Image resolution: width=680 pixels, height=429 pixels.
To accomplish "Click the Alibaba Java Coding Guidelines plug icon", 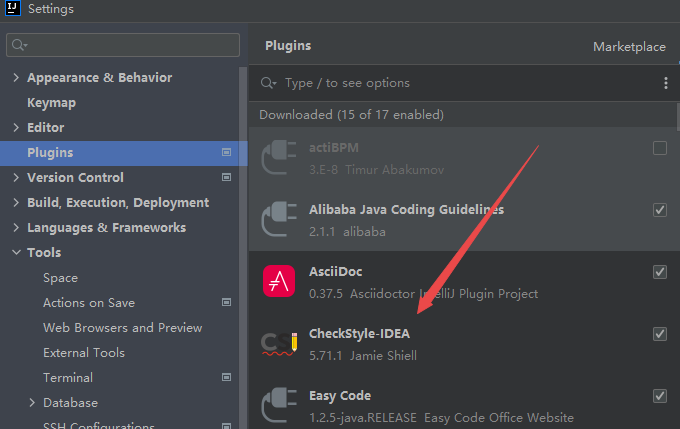I will [x=279, y=220].
